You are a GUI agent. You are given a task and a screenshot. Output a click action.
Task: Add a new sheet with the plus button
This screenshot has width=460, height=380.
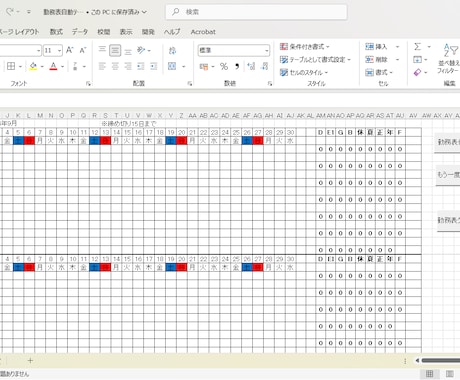tap(30, 360)
